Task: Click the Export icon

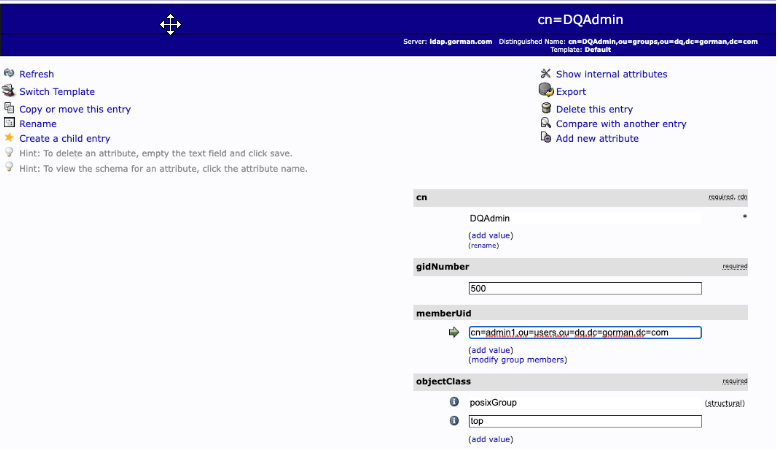Action: pyautogui.click(x=546, y=91)
